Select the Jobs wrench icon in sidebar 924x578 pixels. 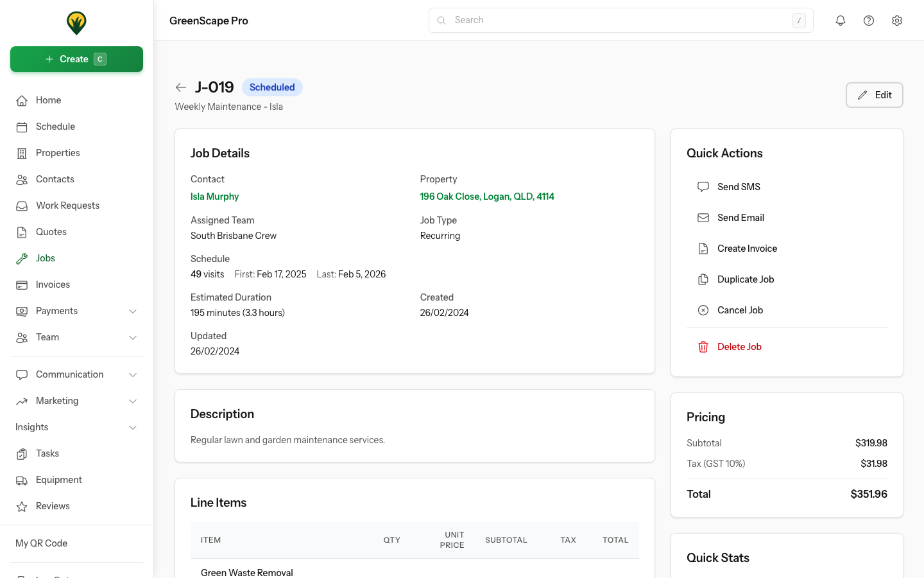(22, 258)
